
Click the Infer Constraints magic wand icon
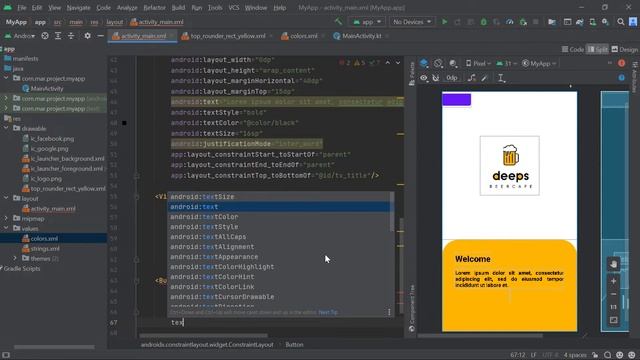click(x=484, y=78)
